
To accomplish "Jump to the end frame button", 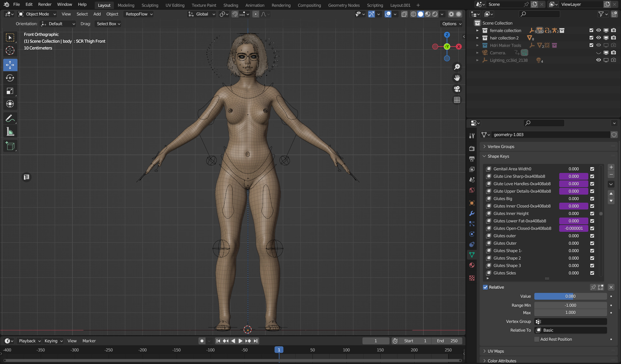I will tap(256, 341).
